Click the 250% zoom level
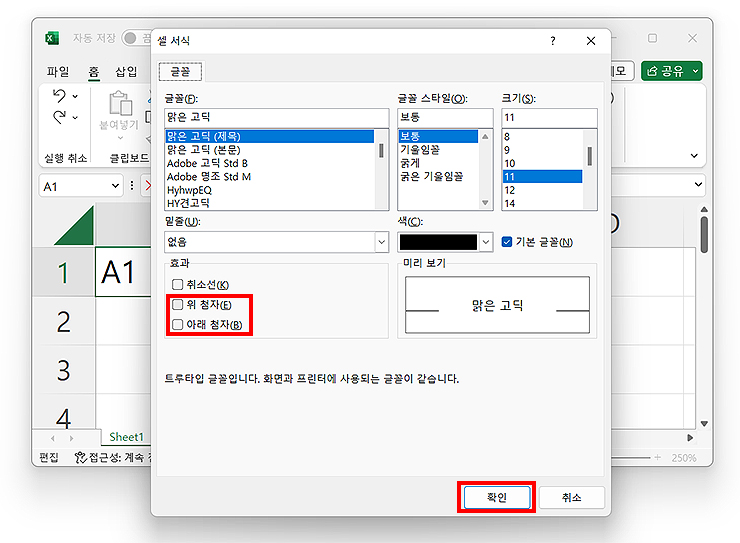 pyautogui.click(x=684, y=458)
